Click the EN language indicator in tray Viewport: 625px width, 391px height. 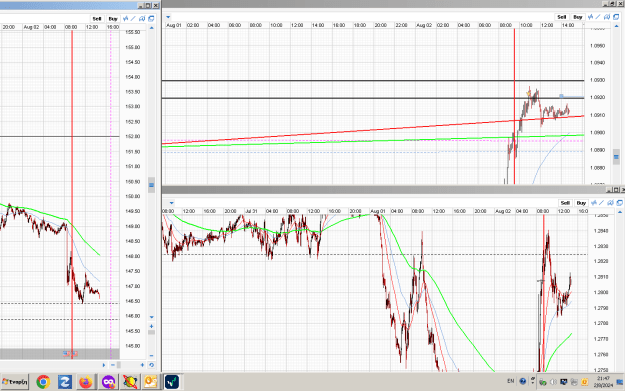click(x=511, y=381)
